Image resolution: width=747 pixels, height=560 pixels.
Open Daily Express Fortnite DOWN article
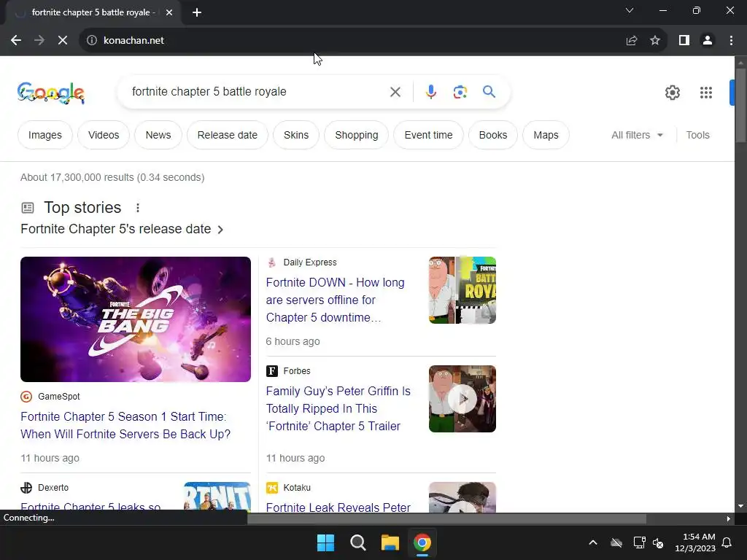(x=335, y=300)
